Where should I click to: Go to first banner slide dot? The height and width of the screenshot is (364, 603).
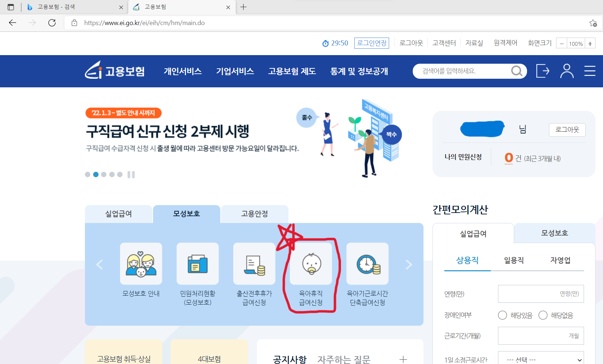pyautogui.click(x=87, y=175)
